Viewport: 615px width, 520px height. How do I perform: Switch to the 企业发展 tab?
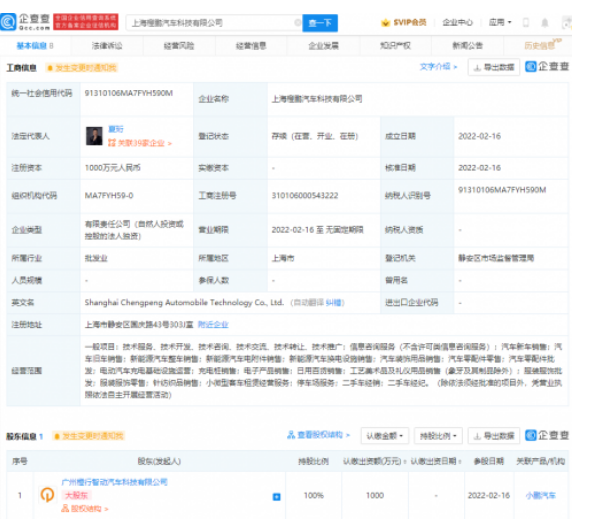(323, 46)
